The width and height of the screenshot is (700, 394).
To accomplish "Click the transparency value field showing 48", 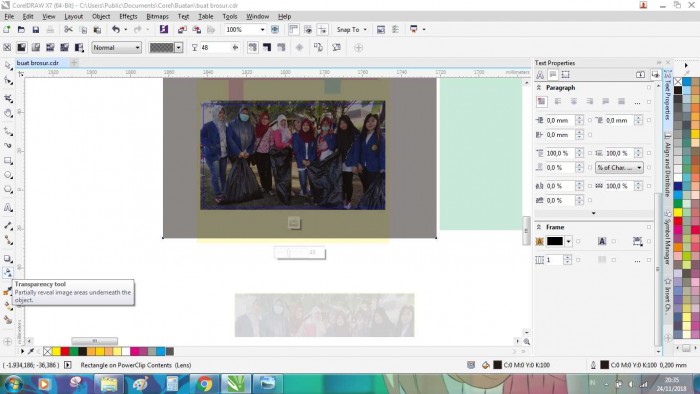I will pyautogui.click(x=215, y=47).
